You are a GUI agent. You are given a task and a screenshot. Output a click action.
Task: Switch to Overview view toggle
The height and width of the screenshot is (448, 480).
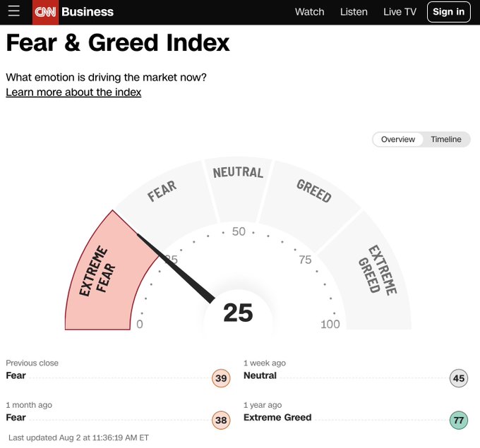(398, 139)
